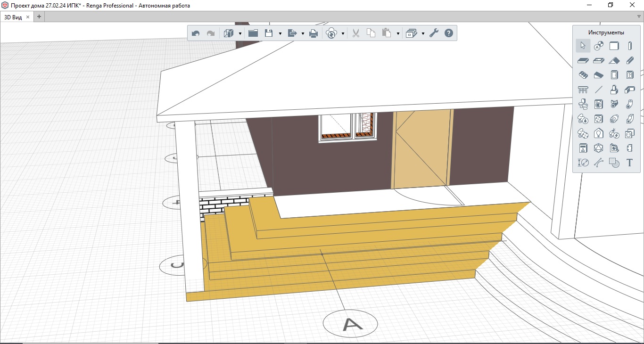
Task: Expand the visual style dropdown arrow
Action: 240,33
